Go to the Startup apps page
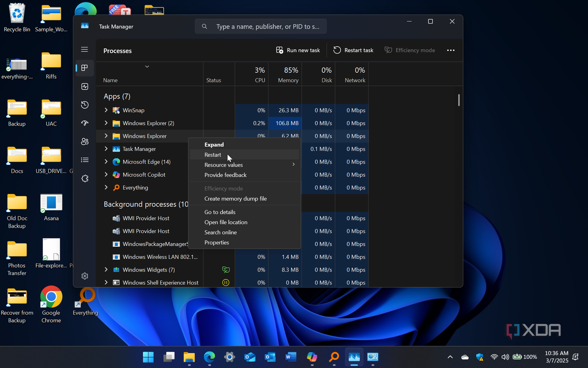This screenshot has height=368, width=588. (x=84, y=123)
